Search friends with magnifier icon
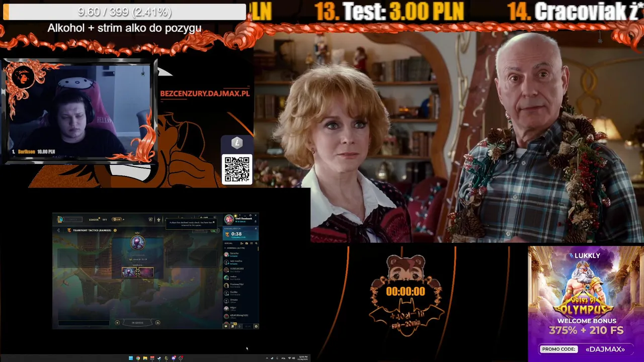 (x=256, y=243)
